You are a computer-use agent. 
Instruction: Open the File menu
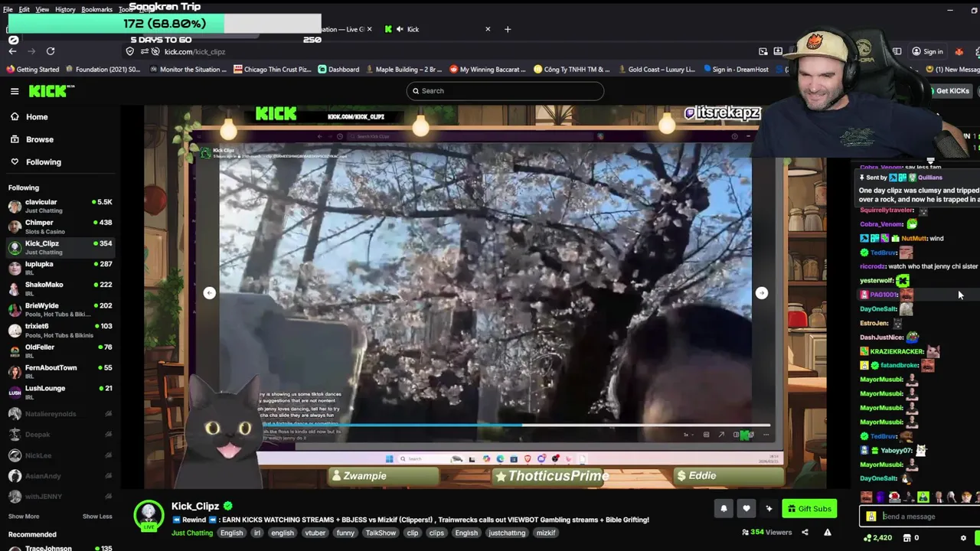point(8,9)
